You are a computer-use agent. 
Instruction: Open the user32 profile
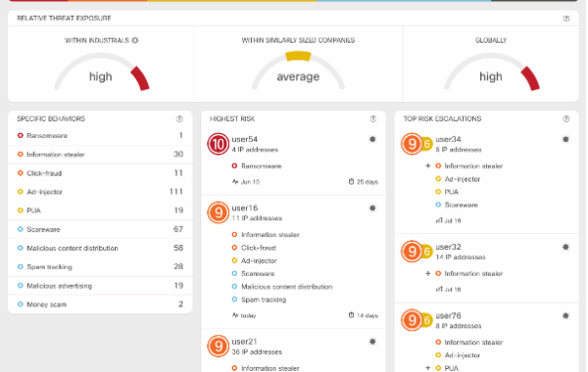tap(448, 247)
